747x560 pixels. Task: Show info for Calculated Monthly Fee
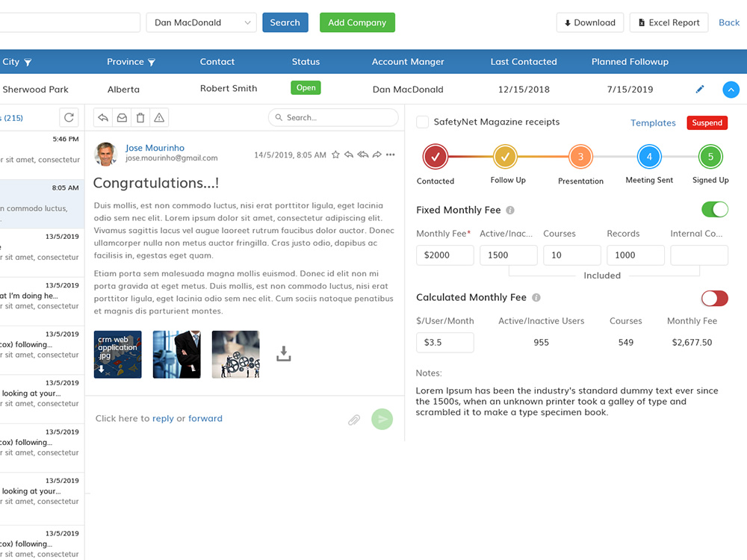click(x=536, y=298)
